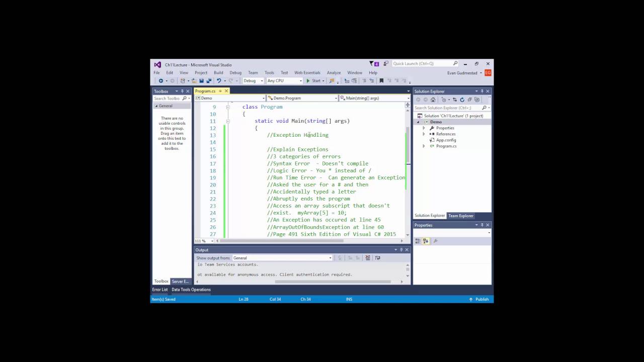The image size is (644, 362).
Task: Collapse the class Program code region
Action: tap(228, 107)
